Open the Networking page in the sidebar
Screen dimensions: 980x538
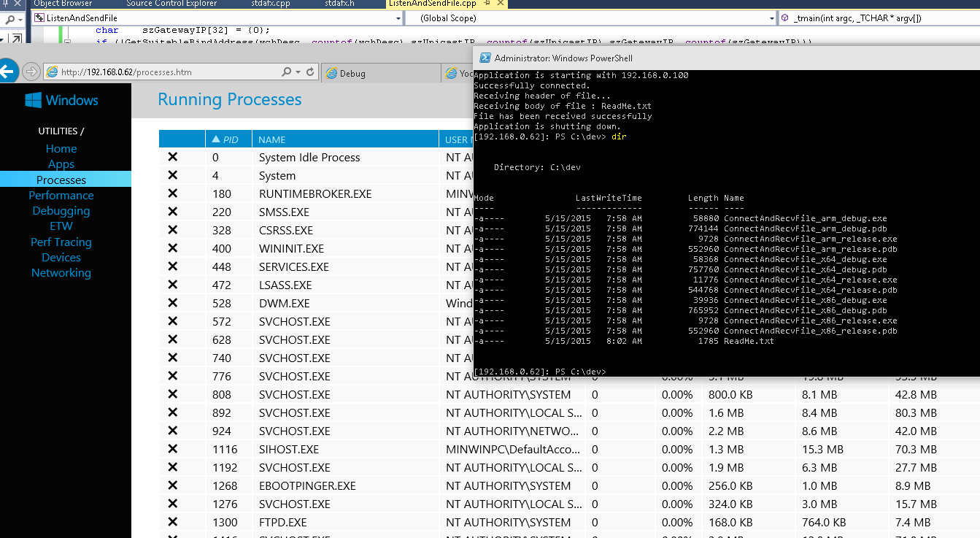(x=61, y=272)
